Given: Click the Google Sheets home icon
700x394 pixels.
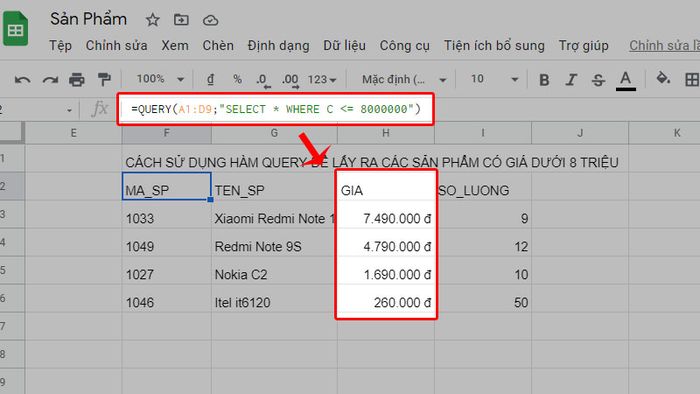Looking at the screenshot, I should [16, 29].
